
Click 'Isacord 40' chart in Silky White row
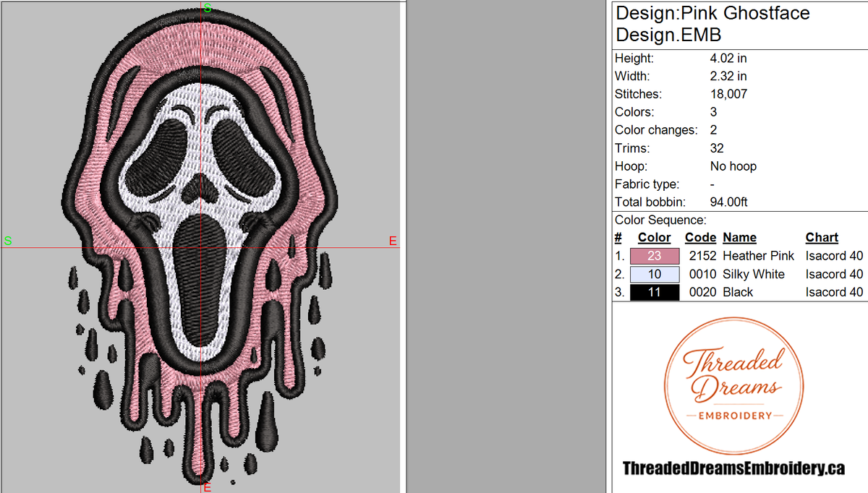[x=834, y=274]
